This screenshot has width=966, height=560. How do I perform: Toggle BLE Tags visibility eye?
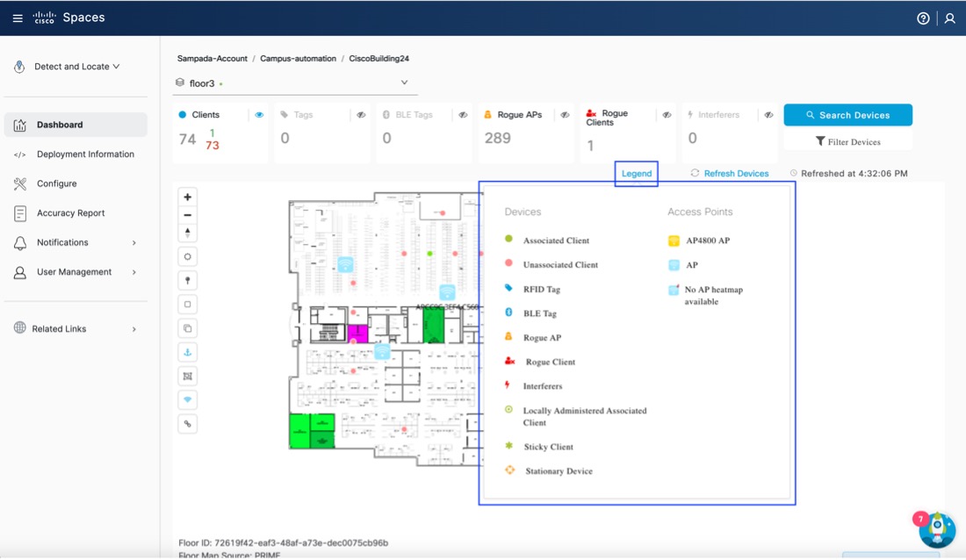(x=464, y=115)
